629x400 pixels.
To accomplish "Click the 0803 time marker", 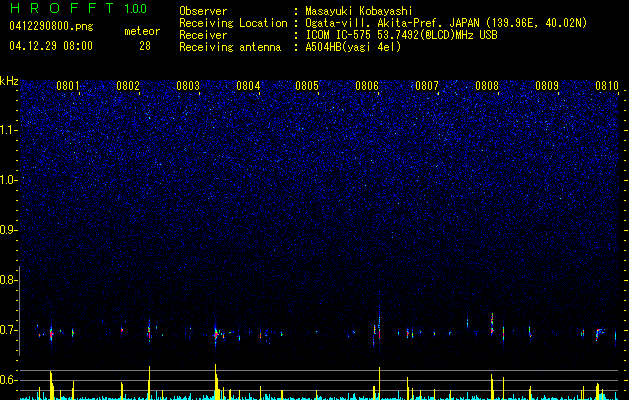I will coord(188,86).
